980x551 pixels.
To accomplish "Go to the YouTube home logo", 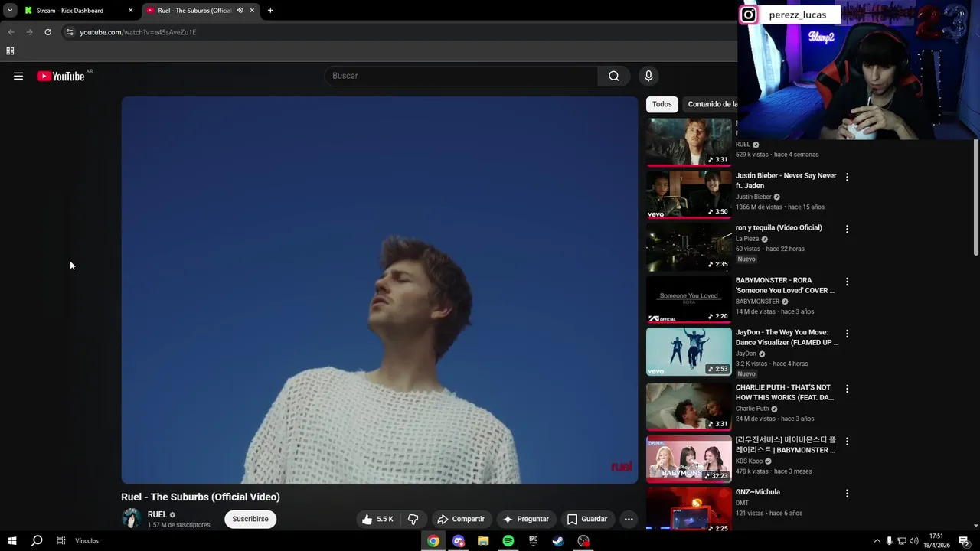I will (60, 76).
